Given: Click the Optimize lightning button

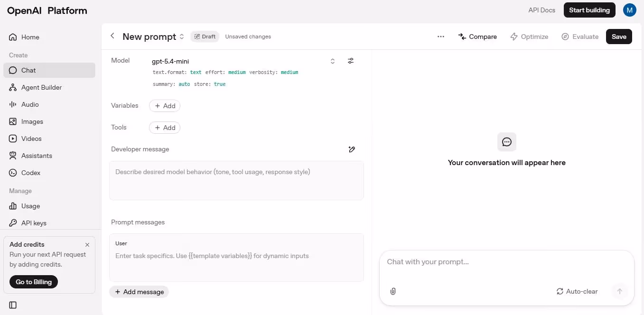Looking at the screenshot, I should pyautogui.click(x=529, y=37).
